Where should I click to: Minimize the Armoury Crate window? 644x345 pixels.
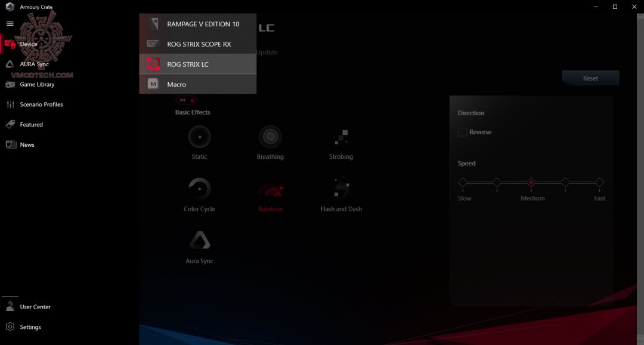point(596,7)
